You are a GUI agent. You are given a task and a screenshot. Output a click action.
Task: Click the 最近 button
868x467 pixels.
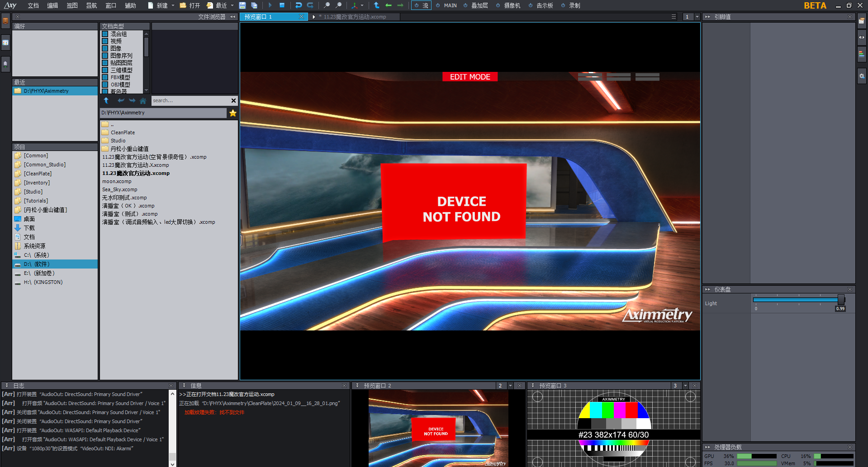(217, 5)
